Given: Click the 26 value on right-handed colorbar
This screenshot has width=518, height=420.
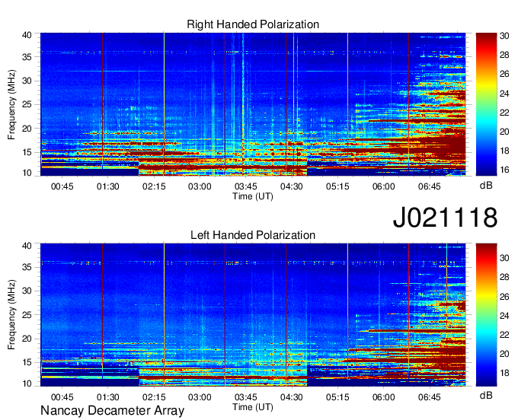Looking at the screenshot, I should [504, 74].
